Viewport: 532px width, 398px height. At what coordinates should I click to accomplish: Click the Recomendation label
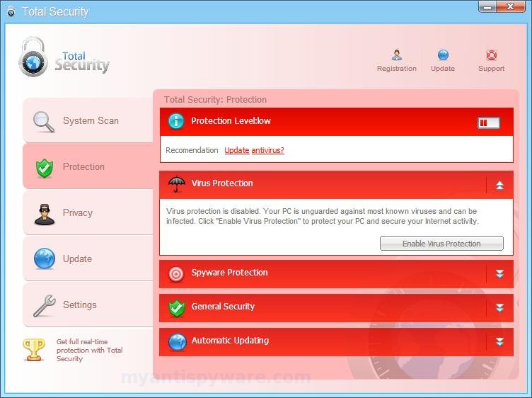click(x=192, y=150)
